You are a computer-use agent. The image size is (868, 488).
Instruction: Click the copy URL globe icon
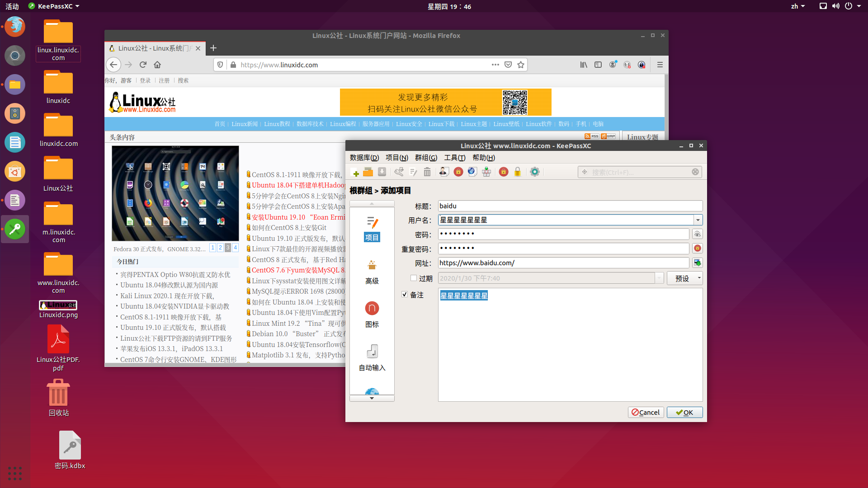[x=472, y=172]
